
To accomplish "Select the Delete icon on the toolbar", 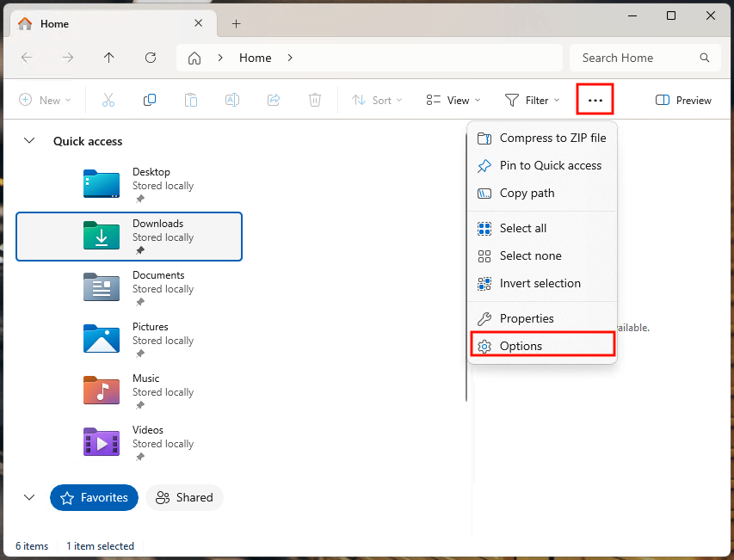I will pos(314,100).
